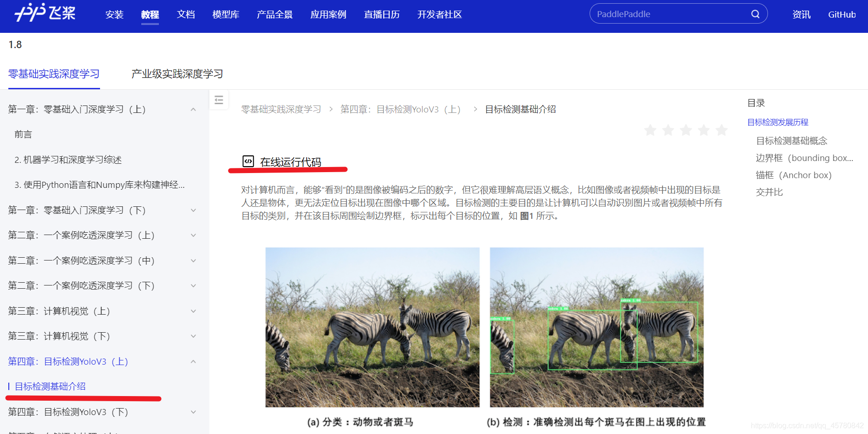This screenshot has height=434, width=868.
Task: Expand 第二章：一个案例吃透深度学习（下）chevron
Action: [x=193, y=285]
